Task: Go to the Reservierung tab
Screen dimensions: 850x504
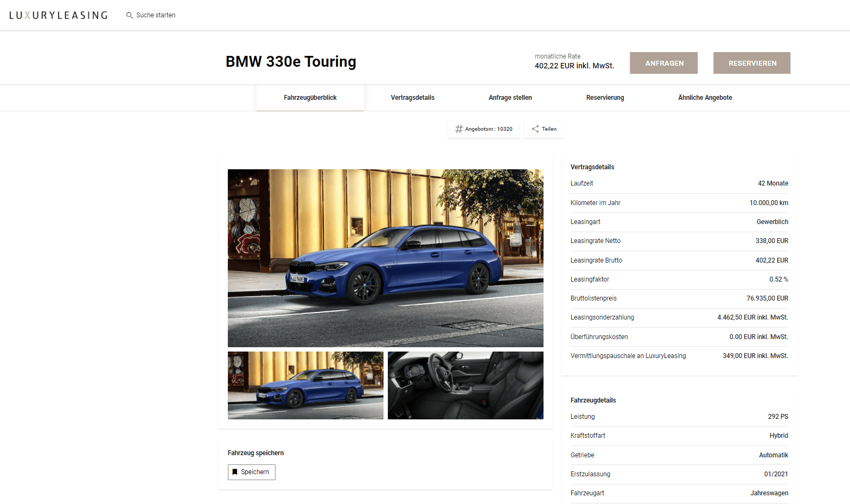Action: coord(605,98)
